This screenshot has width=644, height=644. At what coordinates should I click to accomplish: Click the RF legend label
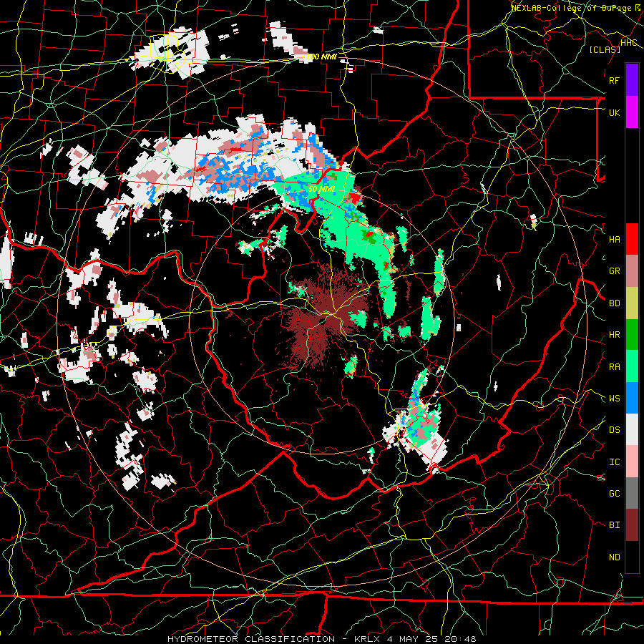pyautogui.click(x=615, y=80)
